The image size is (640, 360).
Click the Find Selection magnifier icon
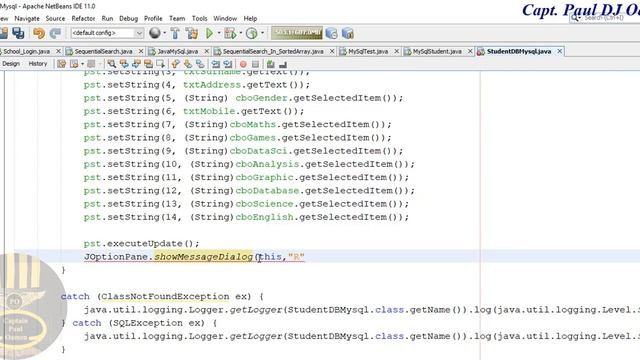[x=111, y=64]
